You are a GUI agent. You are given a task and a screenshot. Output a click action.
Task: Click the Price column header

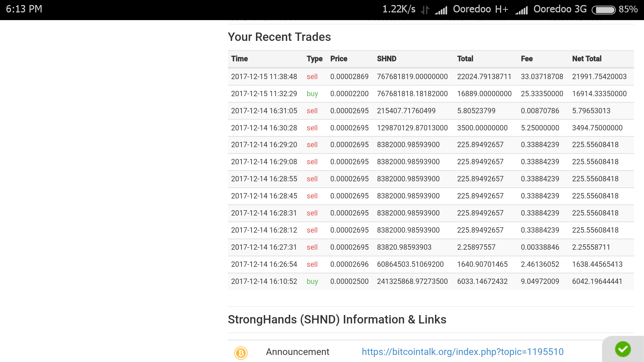(339, 59)
